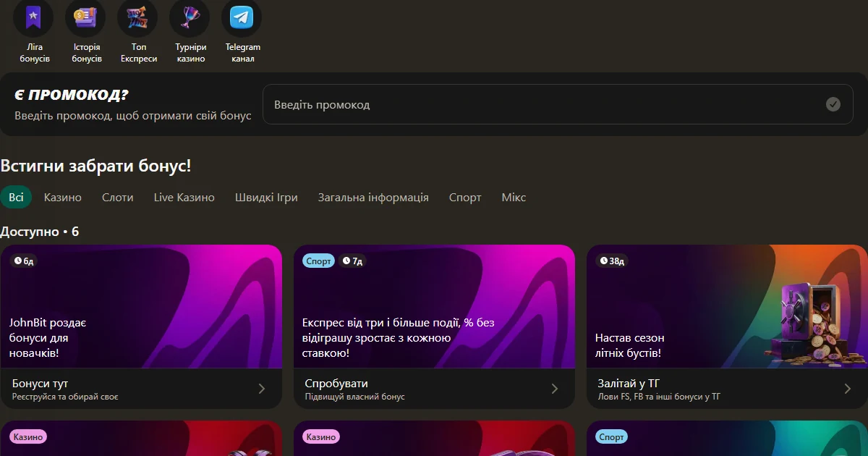Open the Ліга бонусів star icon
The height and width of the screenshot is (456, 868).
click(33, 17)
